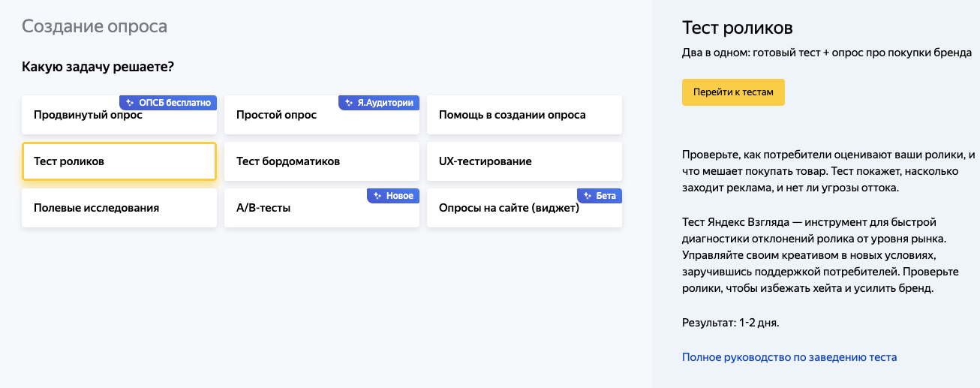The height and width of the screenshot is (388, 980).
Task: Click the Новое sparkle badge
Action: pyautogui.click(x=393, y=196)
